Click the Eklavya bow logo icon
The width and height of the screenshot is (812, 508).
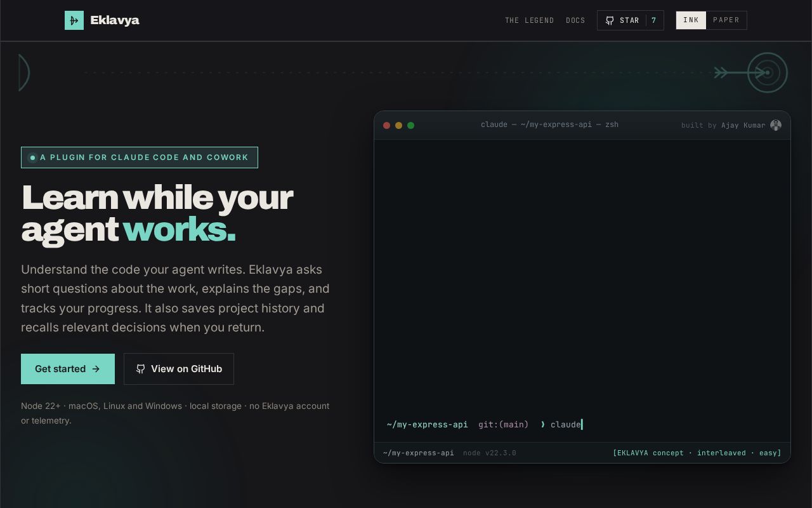74,20
